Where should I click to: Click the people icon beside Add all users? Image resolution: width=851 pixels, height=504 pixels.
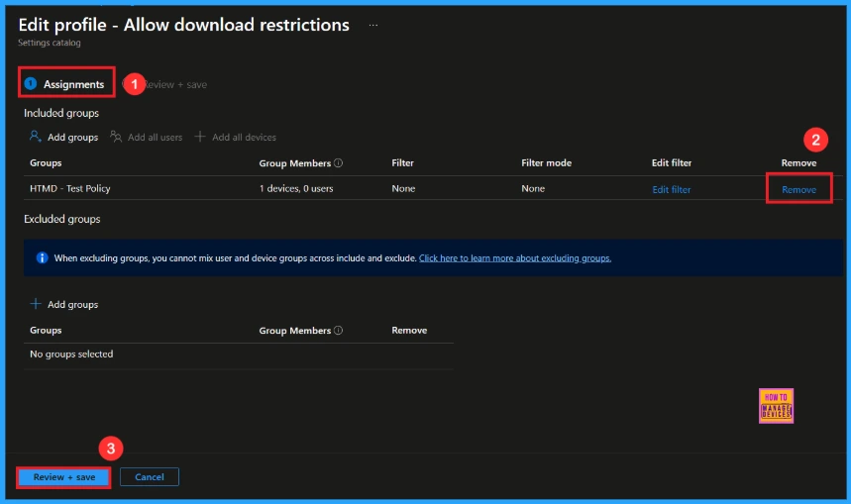[x=116, y=137]
